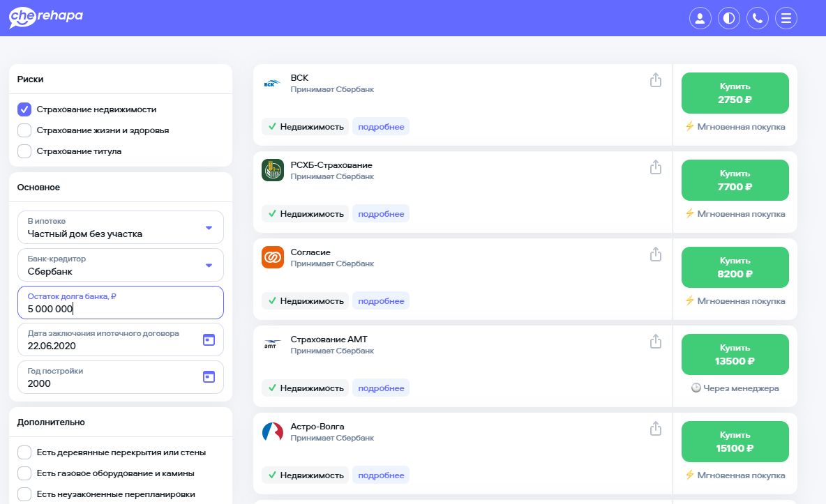Open подробнее link for ВСК
The width and height of the screenshot is (826, 504).
(x=381, y=126)
